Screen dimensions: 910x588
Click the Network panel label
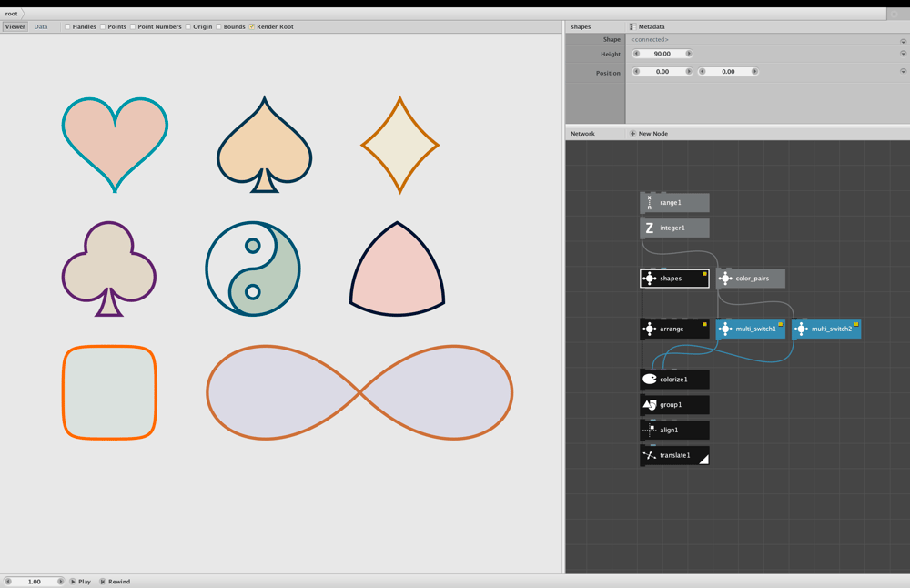click(582, 134)
